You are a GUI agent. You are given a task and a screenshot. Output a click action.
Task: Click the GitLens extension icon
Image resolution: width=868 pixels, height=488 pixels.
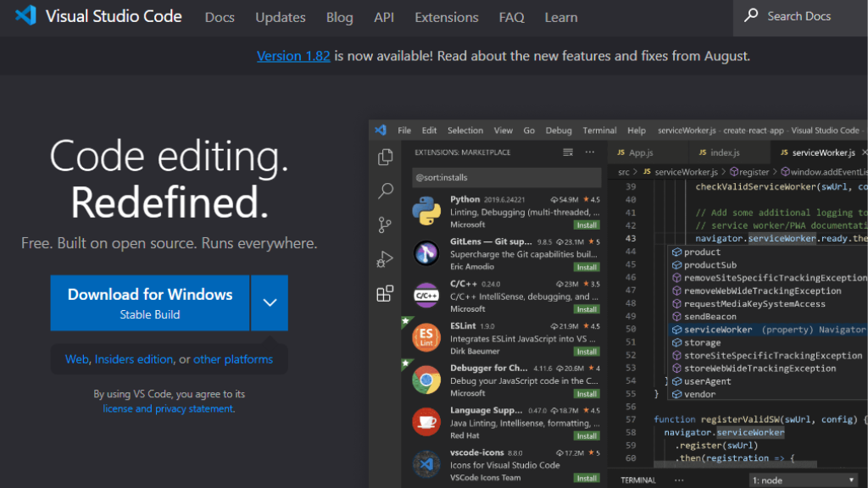tap(426, 253)
